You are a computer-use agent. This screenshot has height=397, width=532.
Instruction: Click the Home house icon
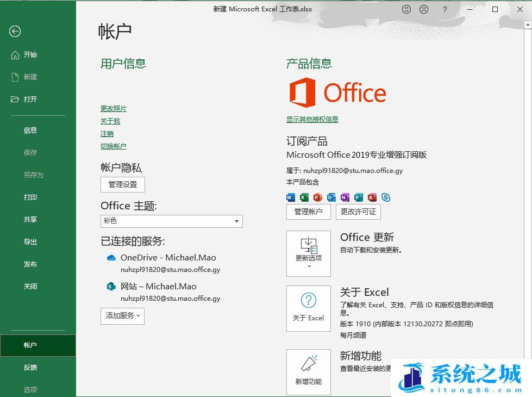(15, 55)
